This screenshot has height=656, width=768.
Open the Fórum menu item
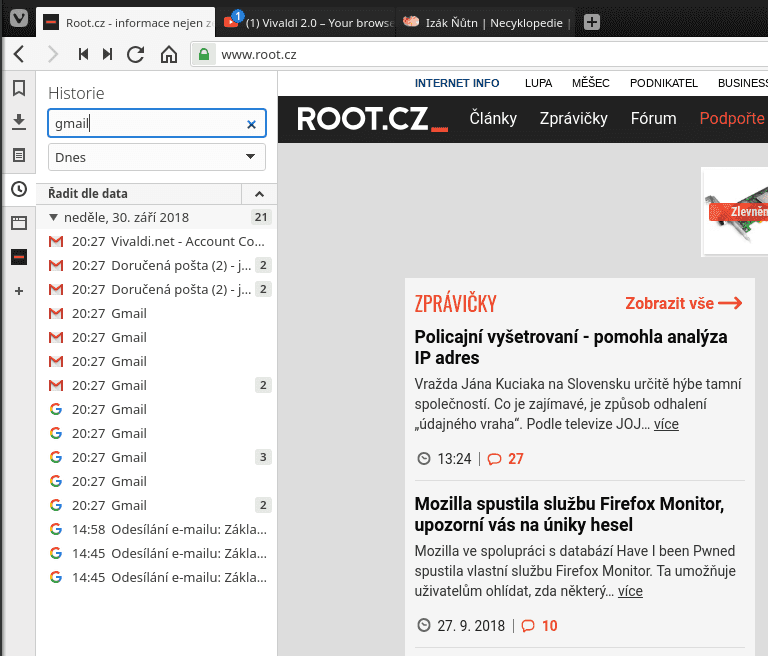[x=653, y=118]
